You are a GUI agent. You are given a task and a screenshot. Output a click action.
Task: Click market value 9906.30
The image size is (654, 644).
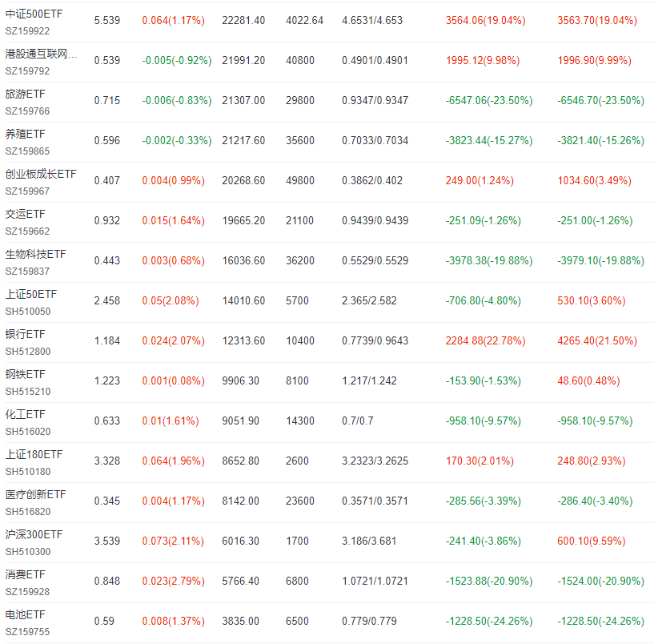point(241,381)
